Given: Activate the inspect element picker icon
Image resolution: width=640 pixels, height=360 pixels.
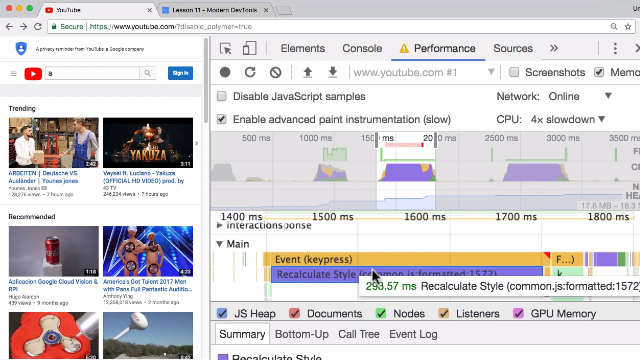Looking at the screenshot, I should 226,49.
